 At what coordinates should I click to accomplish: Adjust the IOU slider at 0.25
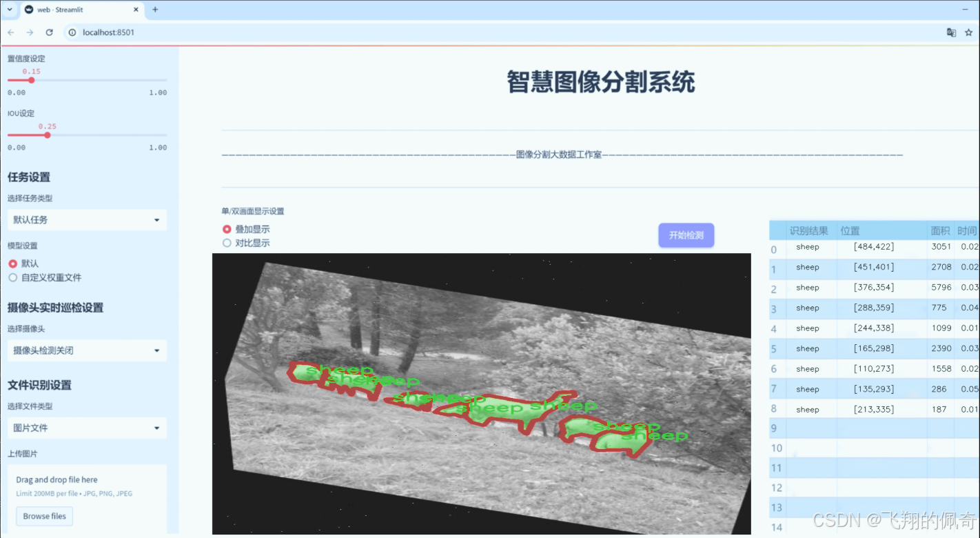pos(47,135)
